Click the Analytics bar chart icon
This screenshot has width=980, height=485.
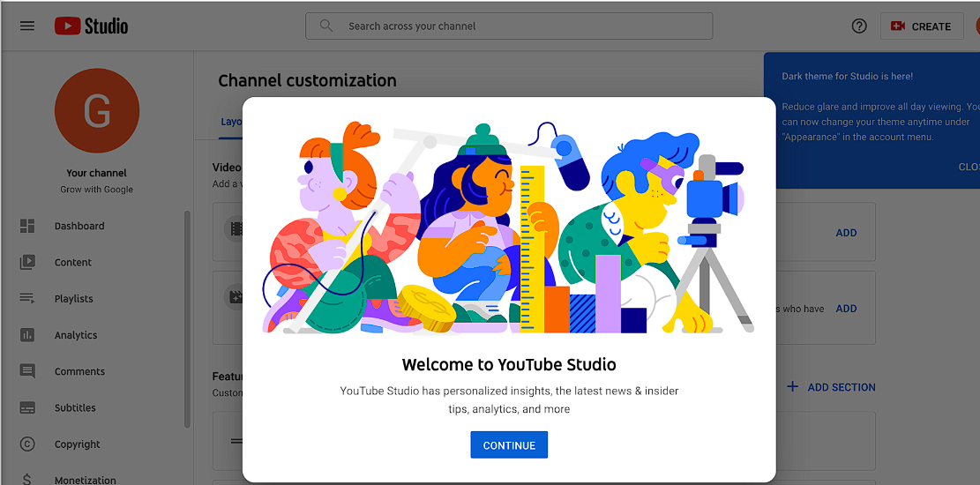pyautogui.click(x=26, y=334)
